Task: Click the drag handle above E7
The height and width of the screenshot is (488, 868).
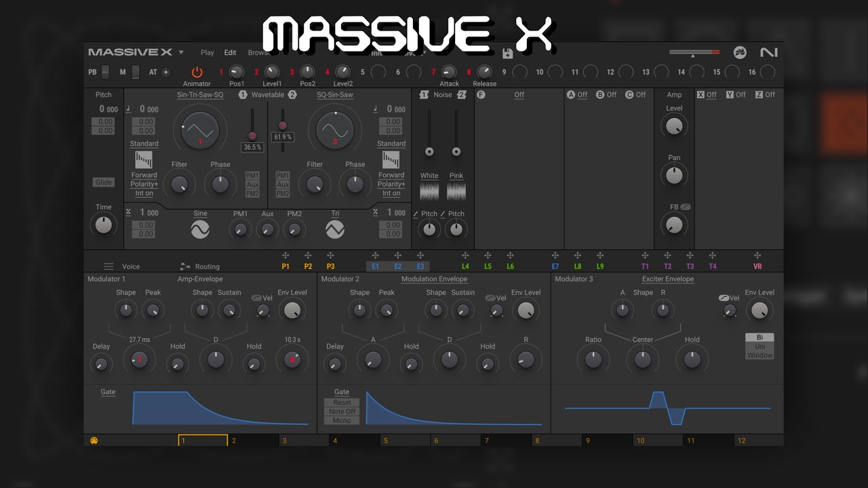Action: (x=555, y=256)
